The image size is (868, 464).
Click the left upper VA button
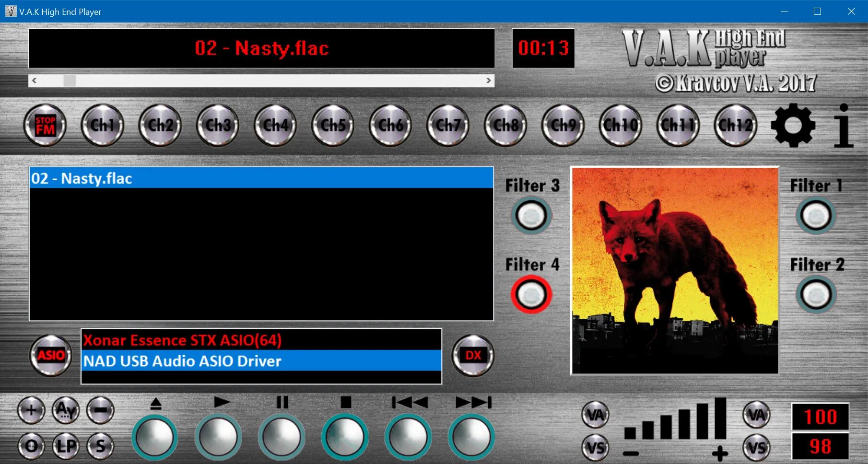[x=596, y=415]
